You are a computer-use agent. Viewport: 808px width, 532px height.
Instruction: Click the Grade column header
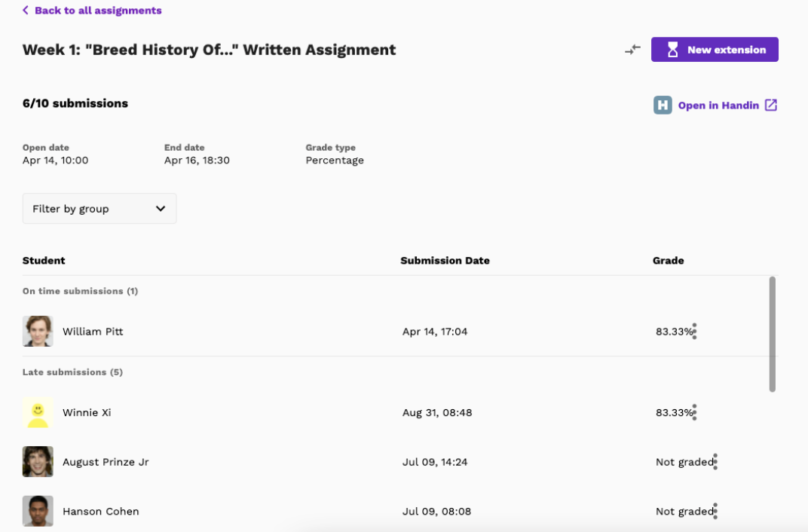(668, 261)
